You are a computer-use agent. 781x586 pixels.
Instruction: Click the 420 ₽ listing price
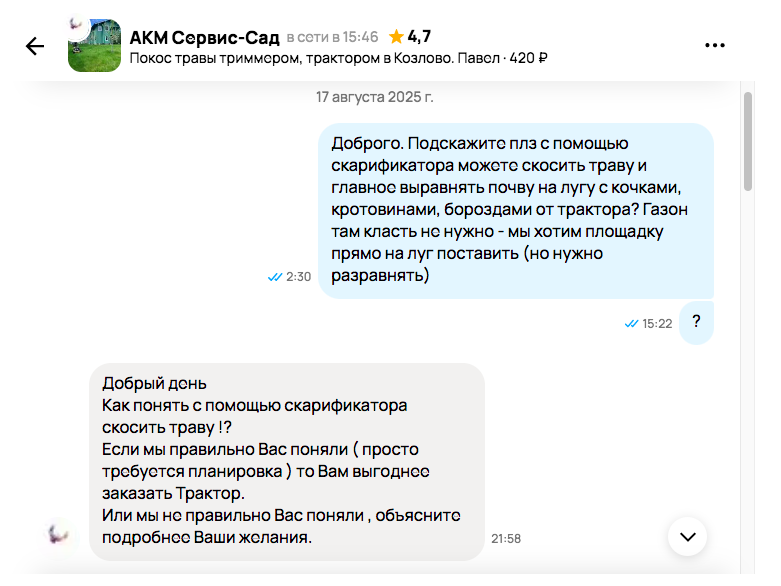pyautogui.click(x=528, y=58)
